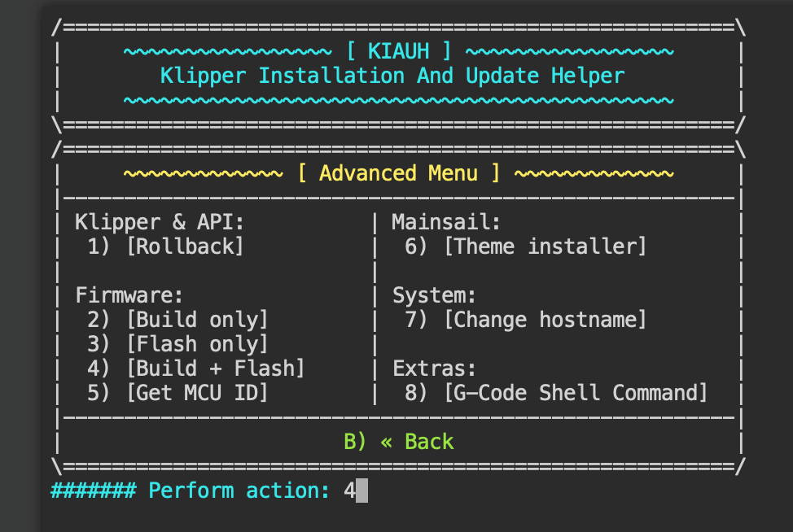
Task: Choose the Change hostname option
Action: click(x=525, y=320)
